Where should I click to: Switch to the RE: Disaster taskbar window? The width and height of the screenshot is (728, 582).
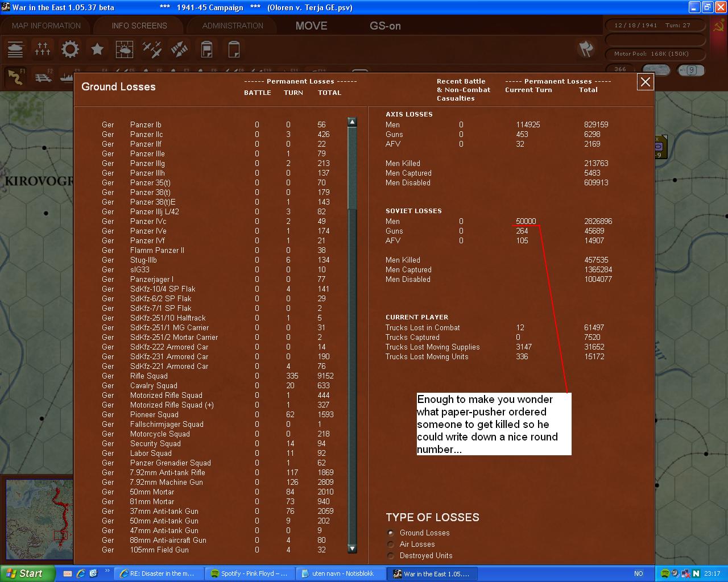pyautogui.click(x=160, y=573)
